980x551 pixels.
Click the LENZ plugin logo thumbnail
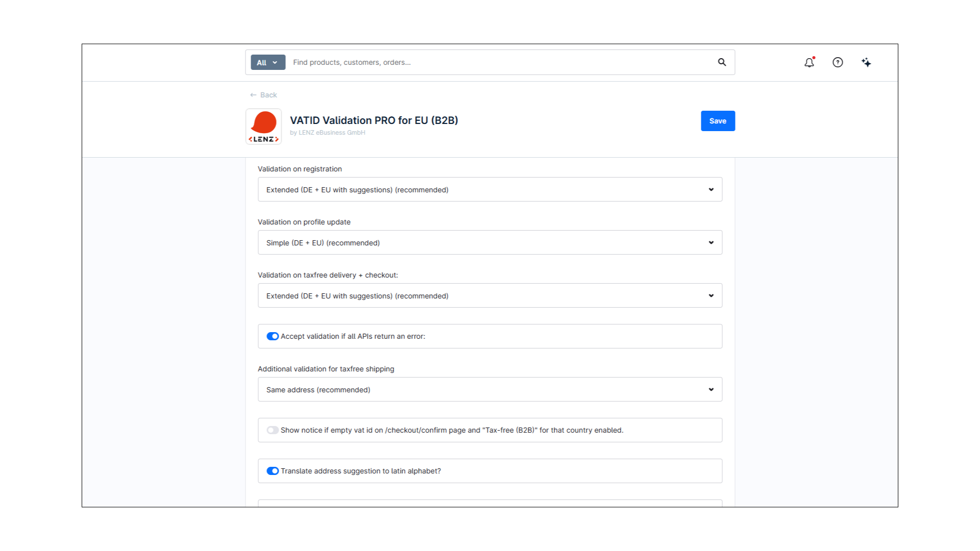tap(263, 127)
